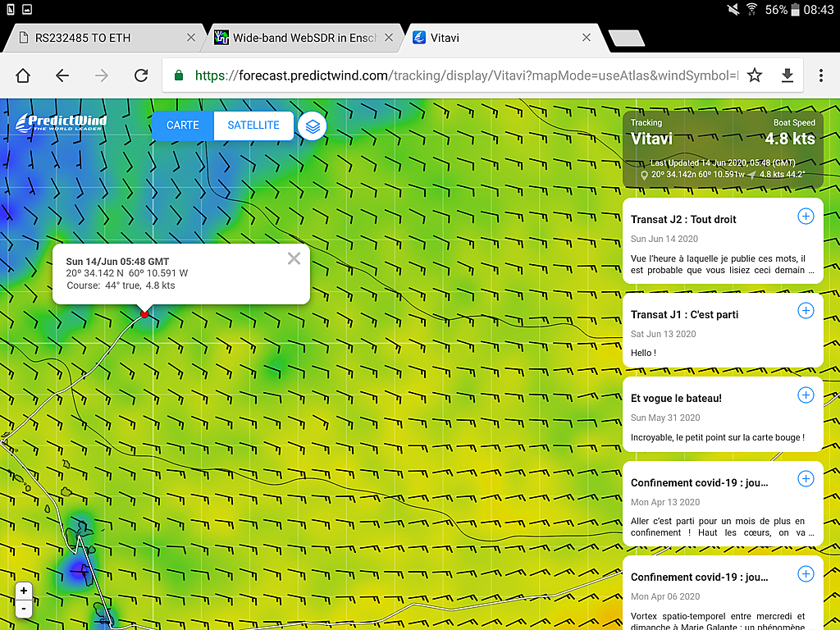
Task: Expand the 'Transat J1 : C'est parti' post
Action: click(806, 311)
